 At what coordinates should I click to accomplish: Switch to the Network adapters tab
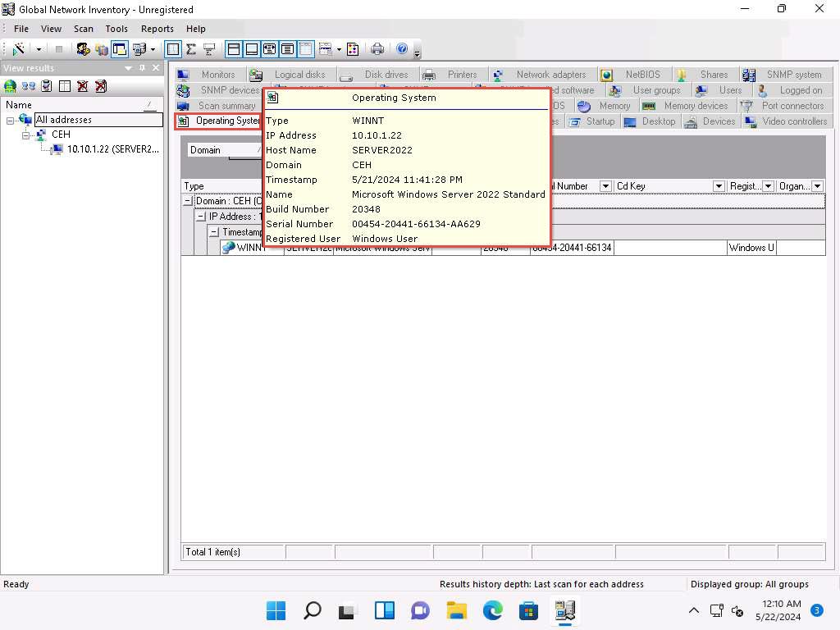pyautogui.click(x=550, y=75)
